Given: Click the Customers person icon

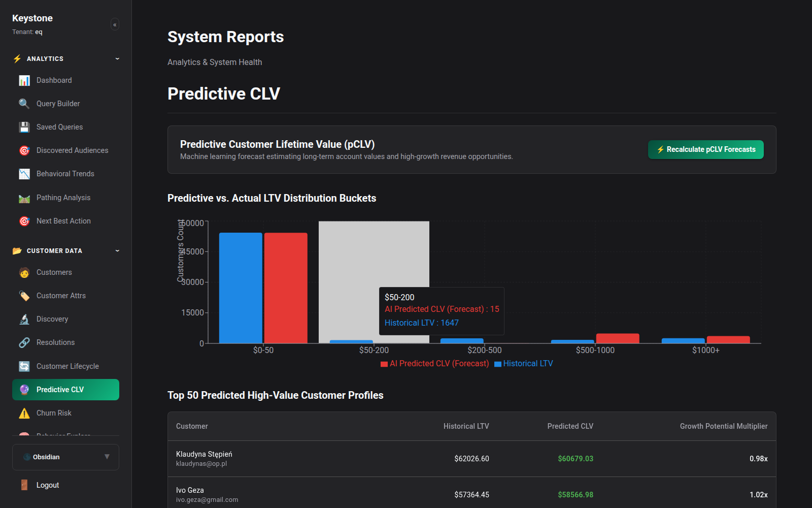Looking at the screenshot, I should tap(24, 272).
